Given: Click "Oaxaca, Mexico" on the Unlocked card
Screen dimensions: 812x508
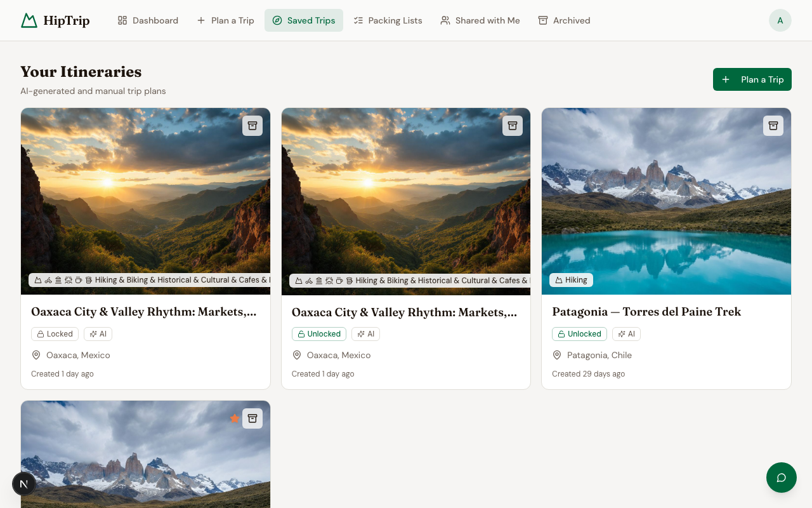Looking at the screenshot, I should (339, 355).
